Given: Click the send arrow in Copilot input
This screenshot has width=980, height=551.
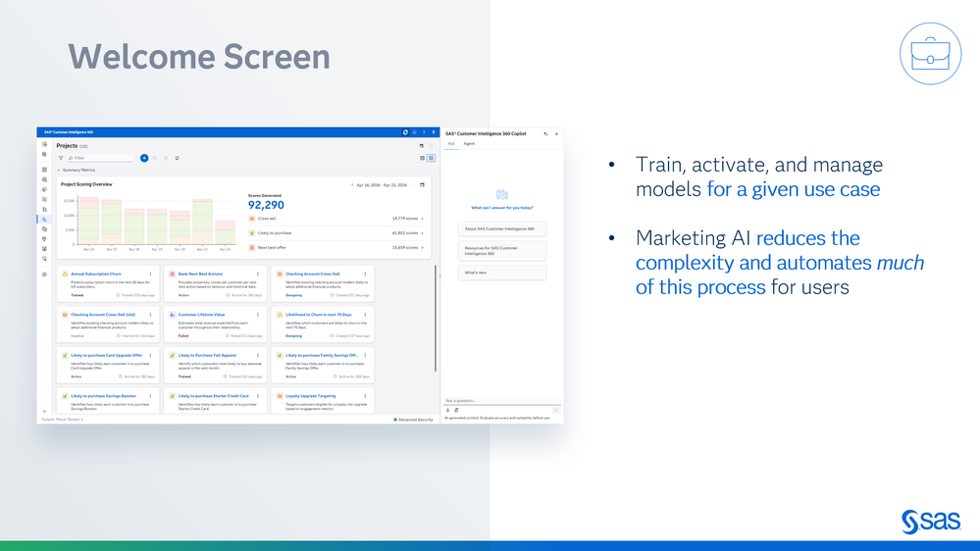Looking at the screenshot, I should coord(555,411).
